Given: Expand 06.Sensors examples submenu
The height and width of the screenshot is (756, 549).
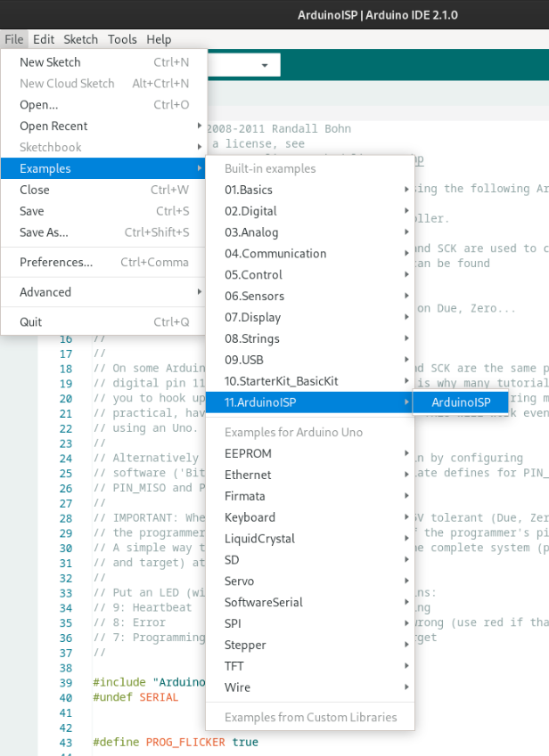Looking at the screenshot, I should 310,296.
